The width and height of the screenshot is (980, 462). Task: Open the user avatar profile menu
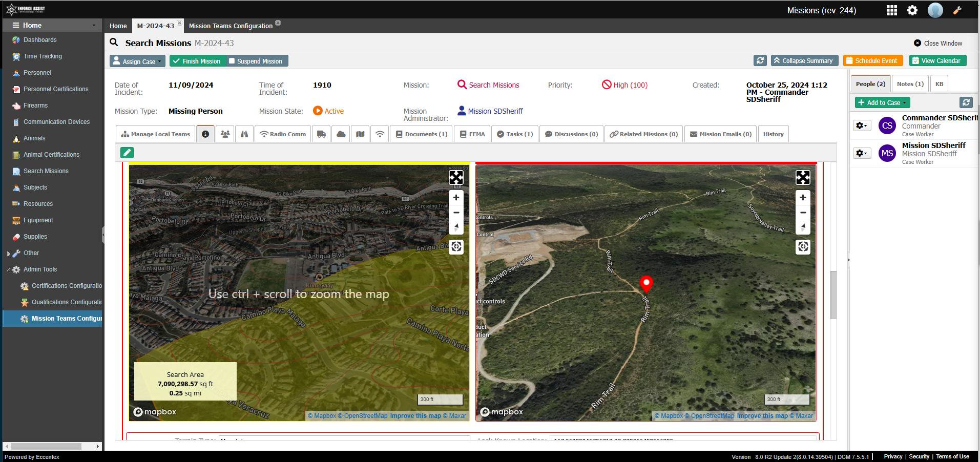pos(935,10)
